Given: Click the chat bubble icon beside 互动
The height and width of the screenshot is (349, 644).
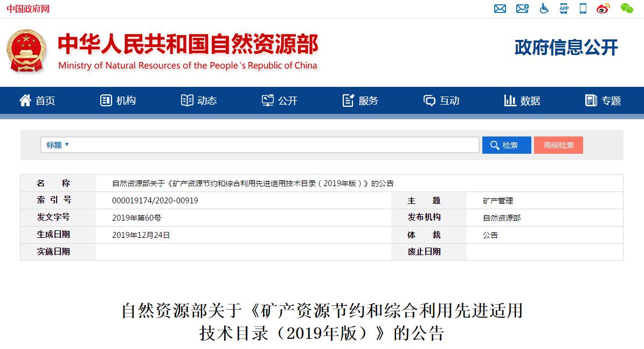Looking at the screenshot, I should click(429, 101).
